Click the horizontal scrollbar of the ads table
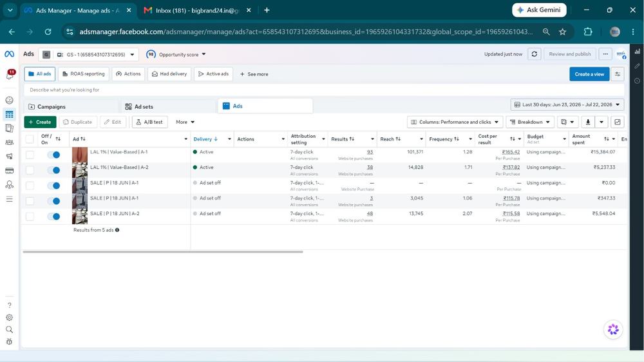The width and height of the screenshot is (644, 362). [x=163, y=252]
